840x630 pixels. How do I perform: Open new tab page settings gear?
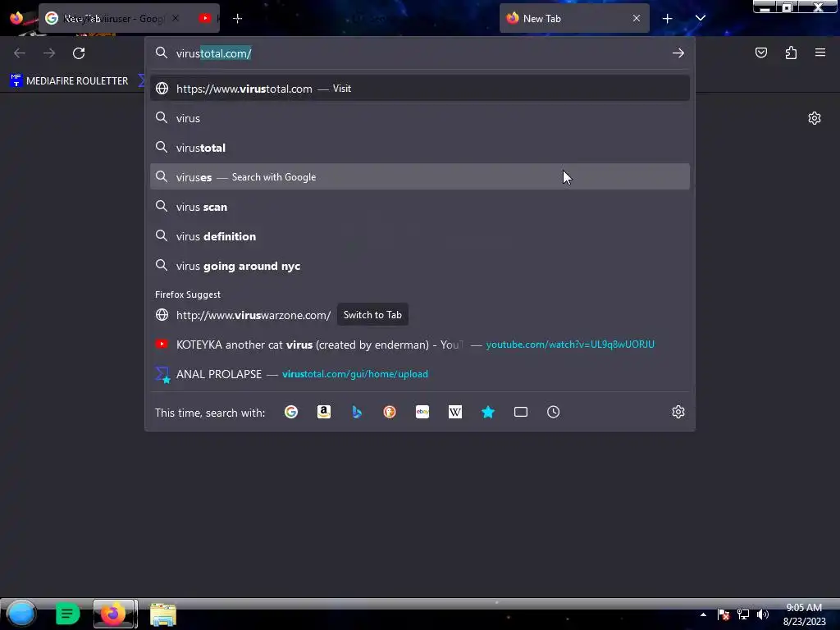[814, 118]
